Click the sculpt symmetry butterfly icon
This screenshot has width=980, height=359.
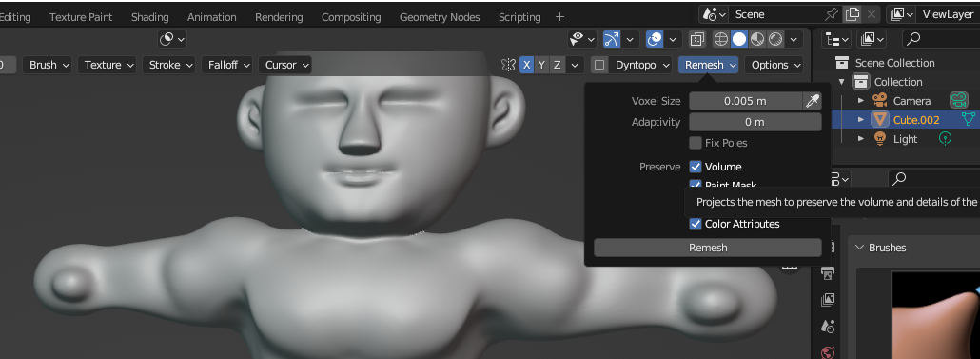pos(509,65)
